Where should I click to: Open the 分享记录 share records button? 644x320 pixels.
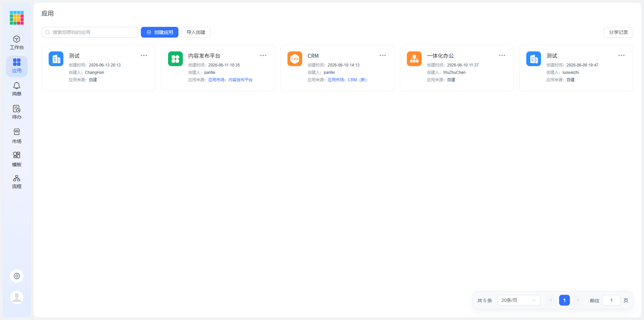click(619, 32)
